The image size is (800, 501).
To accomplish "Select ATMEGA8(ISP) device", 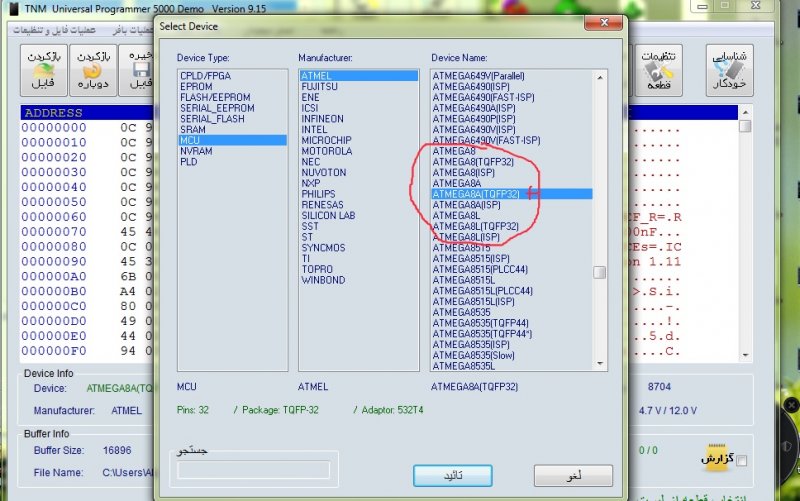I will pos(464,172).
